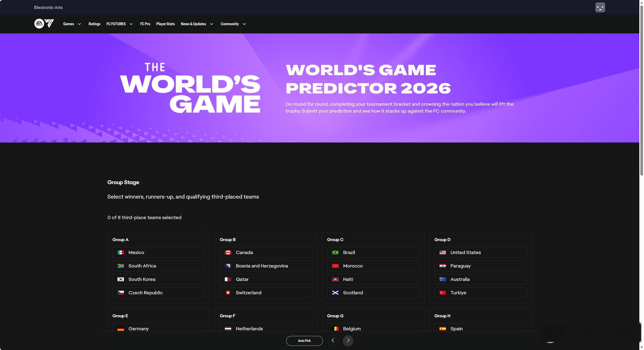Click the previous arrow button
Viewport: 644px width, 350px height.
(333, 340)
